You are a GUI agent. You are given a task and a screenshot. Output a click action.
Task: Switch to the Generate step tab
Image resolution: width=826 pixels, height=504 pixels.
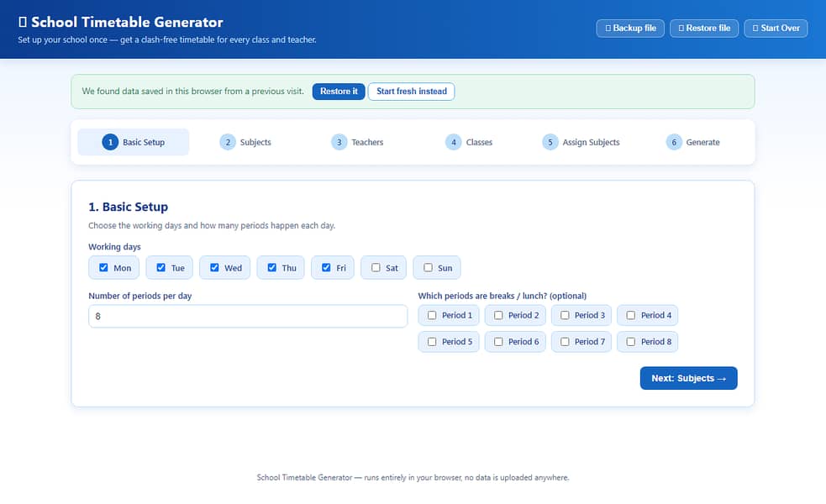pyautogui.click(x=692, y=142)
